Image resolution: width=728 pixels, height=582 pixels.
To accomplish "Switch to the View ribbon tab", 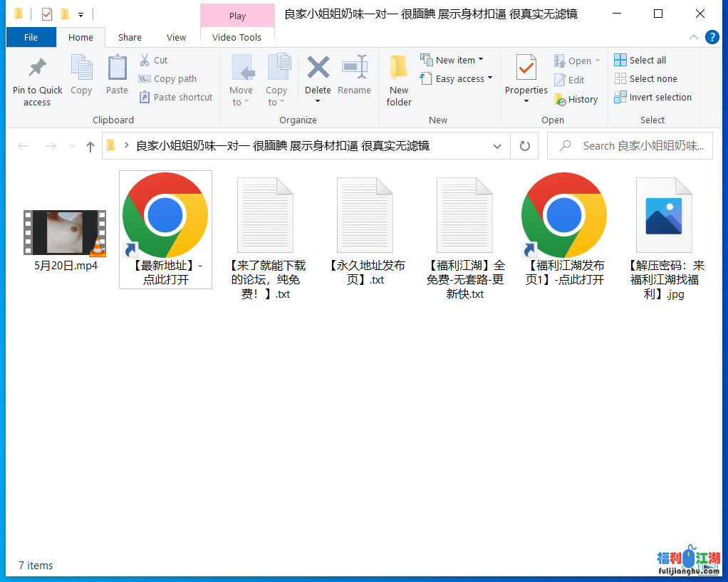I will click(176, 38).
